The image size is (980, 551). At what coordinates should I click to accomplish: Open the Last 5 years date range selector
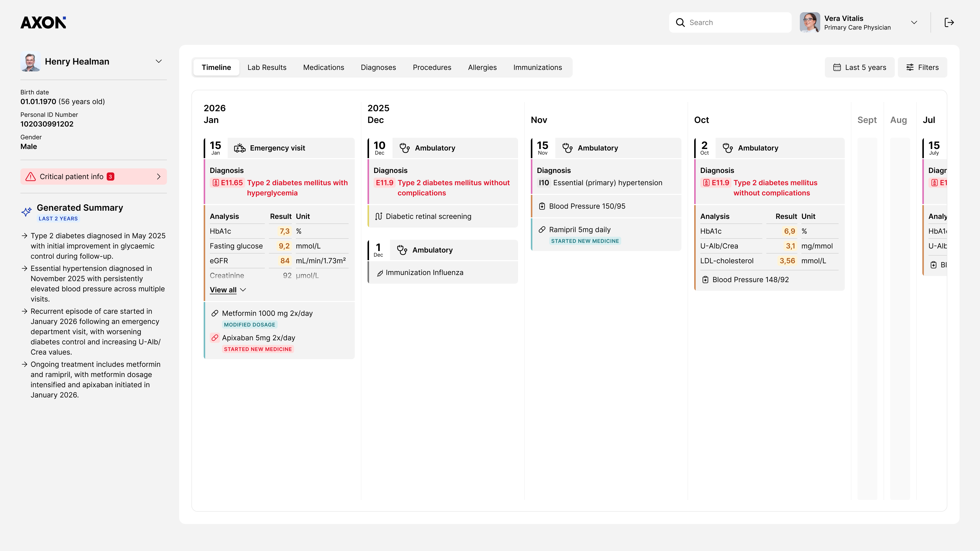coord(859,67)
